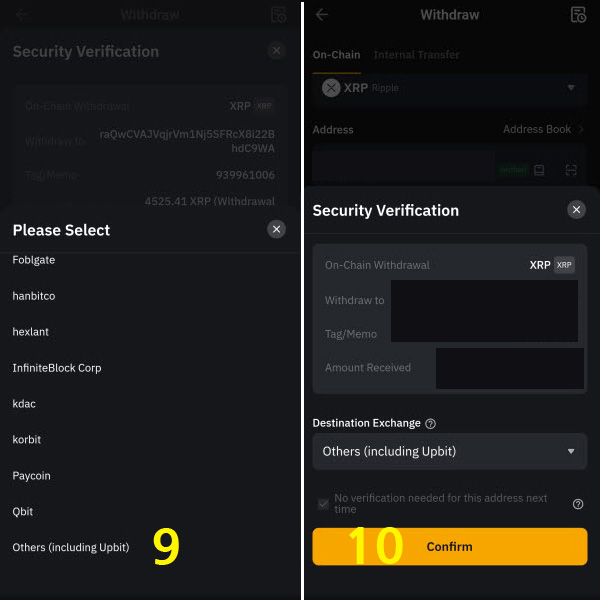Choose korbit as destination exchange

(x=26, y=440)
